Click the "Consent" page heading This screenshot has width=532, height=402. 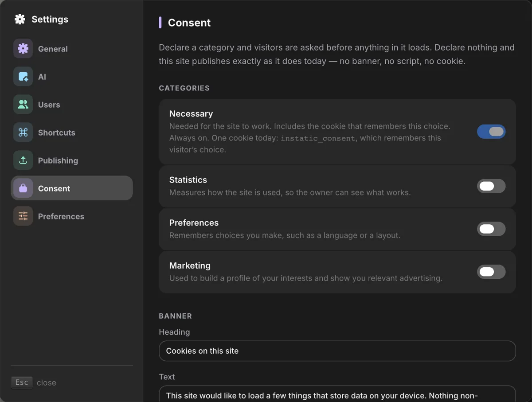click(x=189, y=23)
